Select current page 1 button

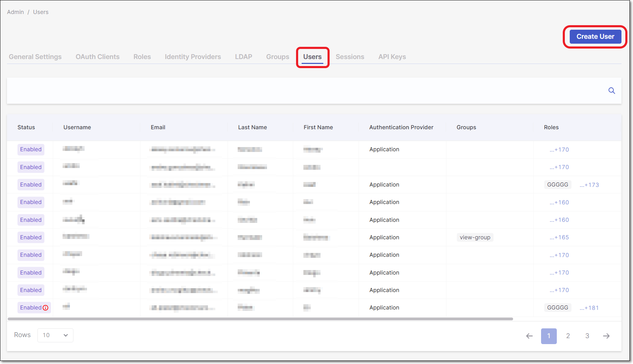(549, 336)
